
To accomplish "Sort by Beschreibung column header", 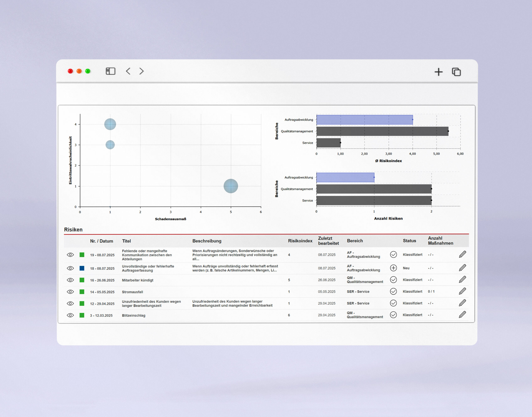I will pos(207,241).
